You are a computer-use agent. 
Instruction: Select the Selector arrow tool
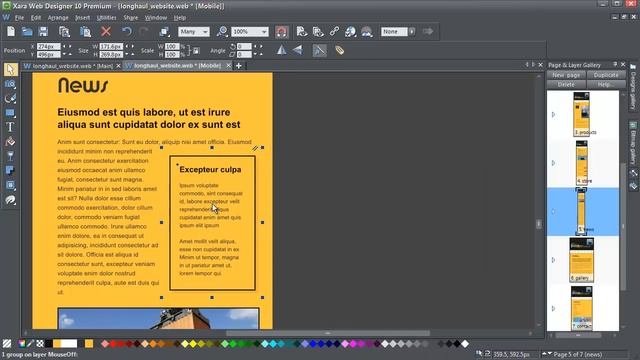(x=11, y=69)
